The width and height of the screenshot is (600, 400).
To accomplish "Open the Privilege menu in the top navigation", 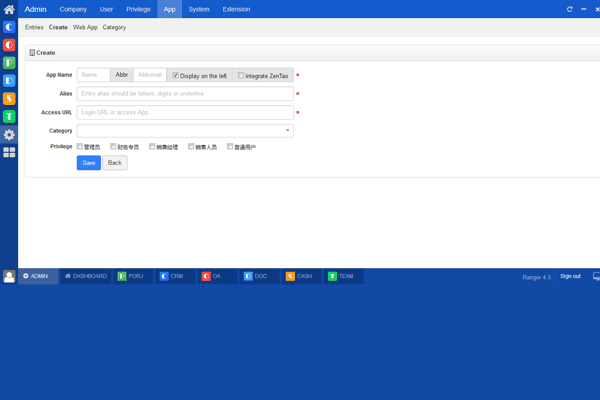I will (x=138, y=9).
